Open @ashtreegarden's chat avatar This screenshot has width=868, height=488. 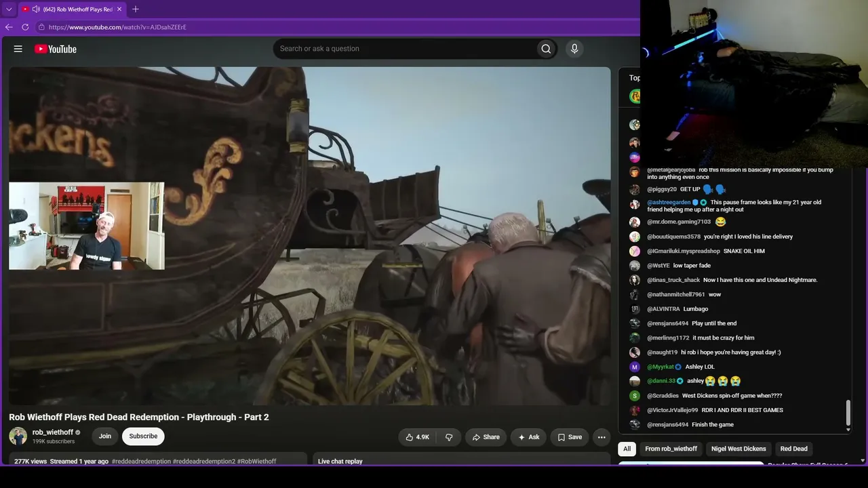635,205
